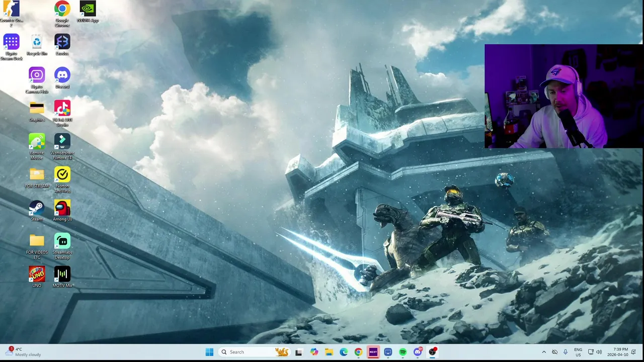644x362 pixels.
Task: Click the microphone icon in system tray
Action: (x=566, y=352)
